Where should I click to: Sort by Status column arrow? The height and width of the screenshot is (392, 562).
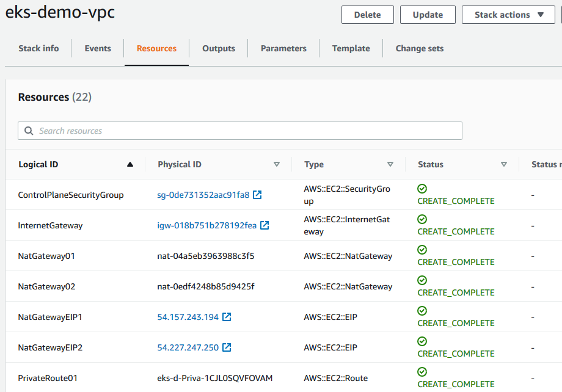tap(504, 164)
